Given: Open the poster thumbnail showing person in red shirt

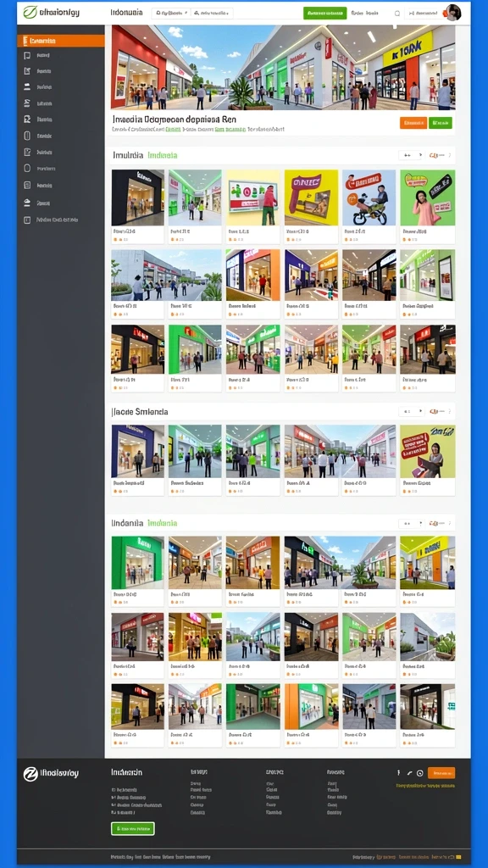Looking at the screenshot, I should tap(252, 198).
